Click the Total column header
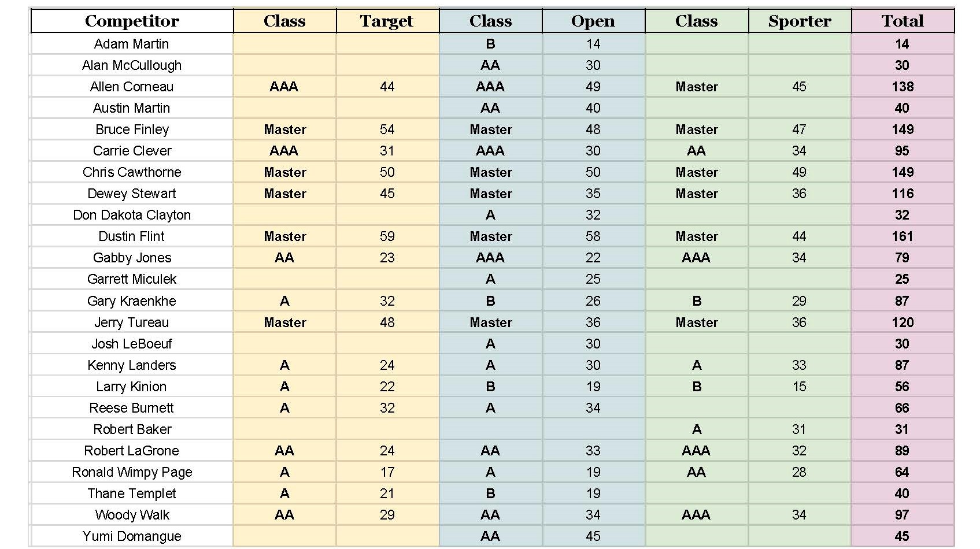980x549 pixels. tap(902, 21)
